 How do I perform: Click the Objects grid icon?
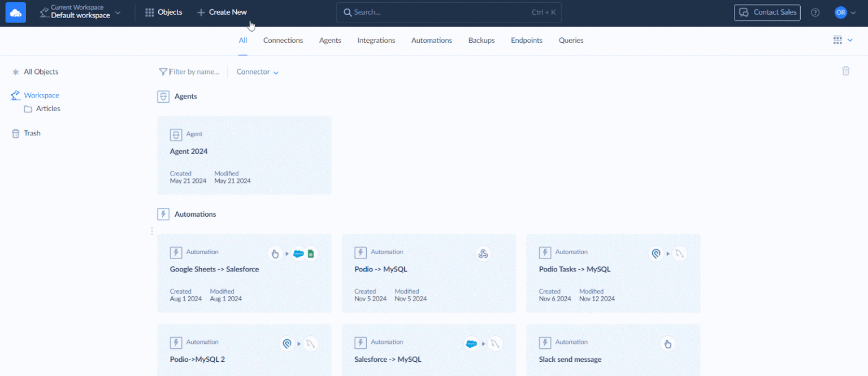(x=150, y=12)
